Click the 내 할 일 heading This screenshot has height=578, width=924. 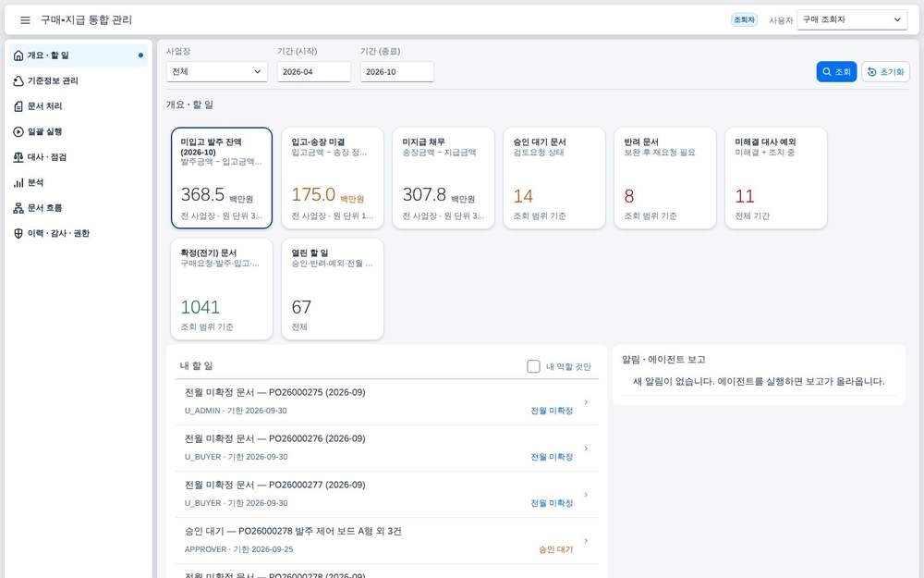click(196, 365)
